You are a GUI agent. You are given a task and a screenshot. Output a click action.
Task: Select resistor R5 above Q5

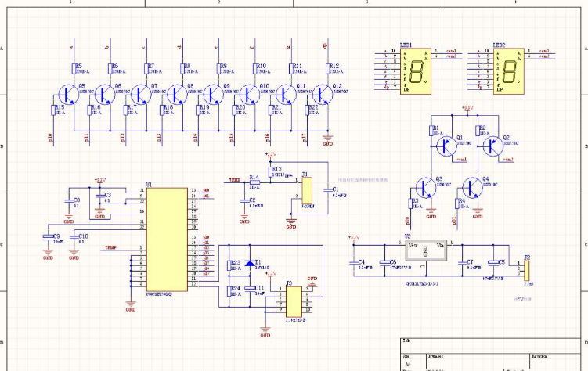click(74, 69)
